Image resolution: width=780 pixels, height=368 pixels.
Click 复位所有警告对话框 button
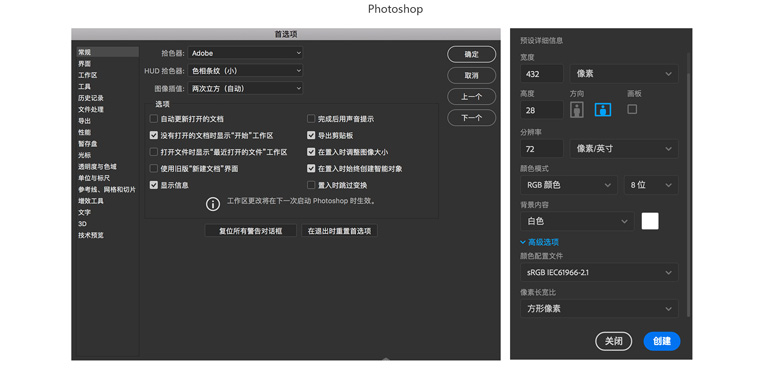pyautogui.click(x=251, y=231)
